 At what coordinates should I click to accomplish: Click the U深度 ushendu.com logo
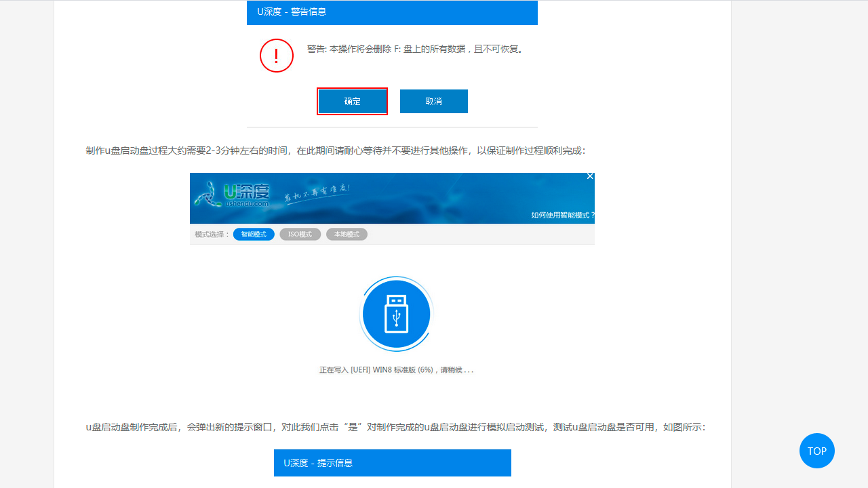tap(233, 193)
